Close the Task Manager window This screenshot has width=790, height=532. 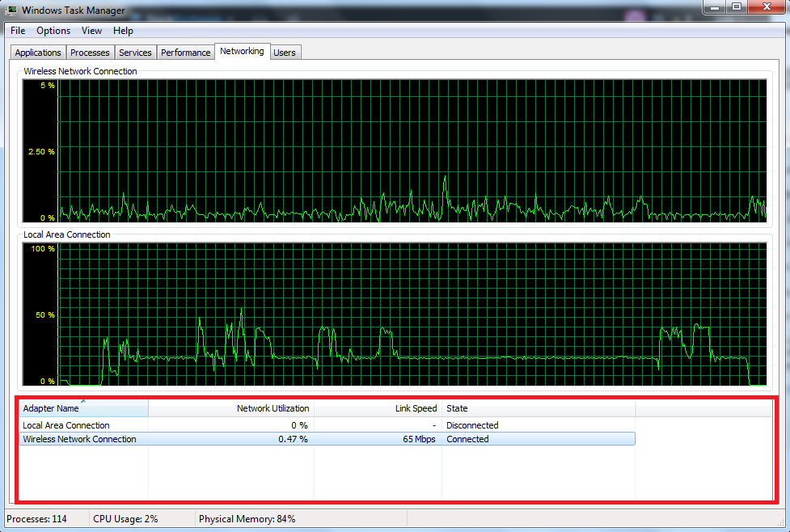click(767, 7)
